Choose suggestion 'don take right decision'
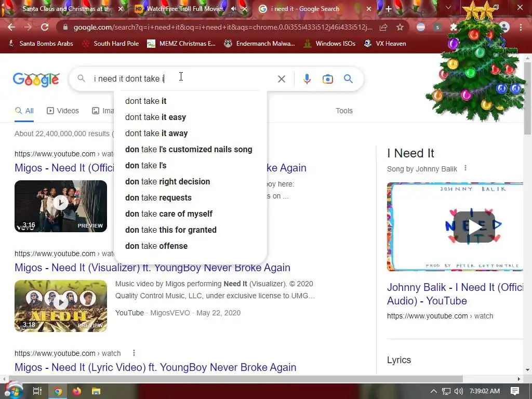 pyautogui.click(x=190, y=181)
